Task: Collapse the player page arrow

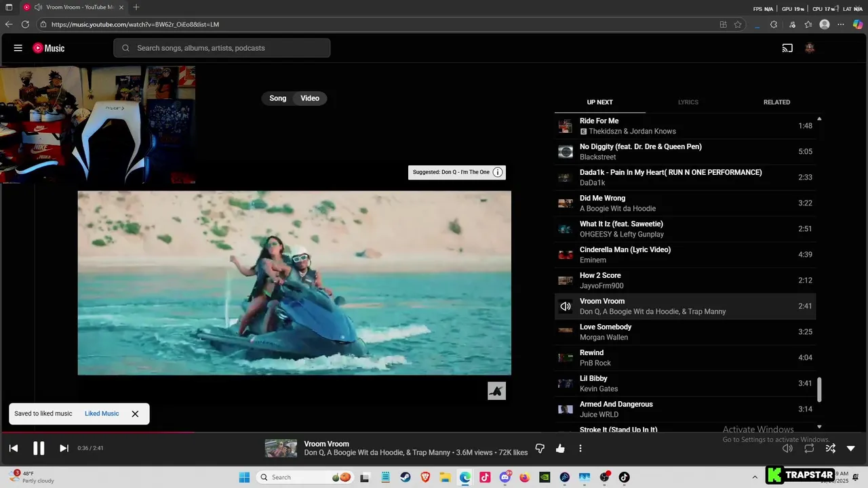Action: tap(851, 448)
